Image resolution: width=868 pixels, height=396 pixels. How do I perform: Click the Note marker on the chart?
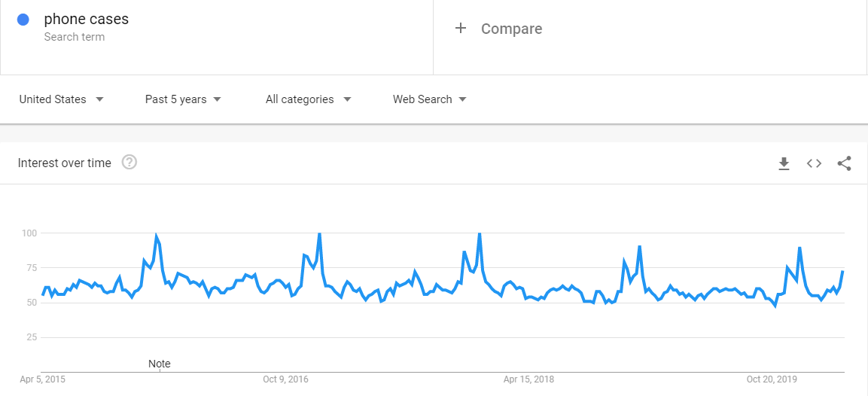click(x=160, y=364)
